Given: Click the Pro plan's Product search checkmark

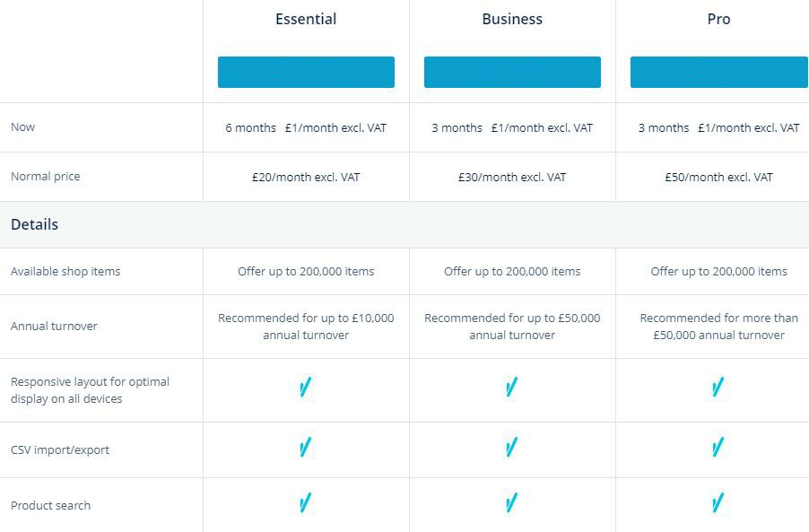Looking at the screenshot, I should coord(718,503).
